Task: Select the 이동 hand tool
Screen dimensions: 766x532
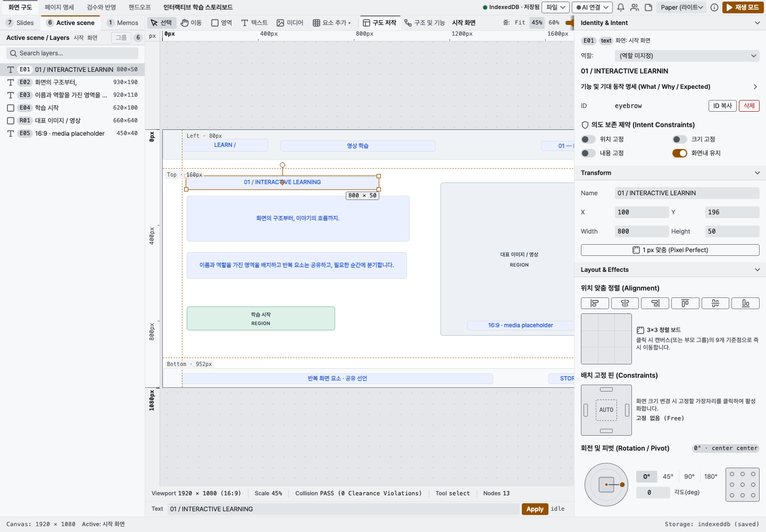Action: (191, 23)
